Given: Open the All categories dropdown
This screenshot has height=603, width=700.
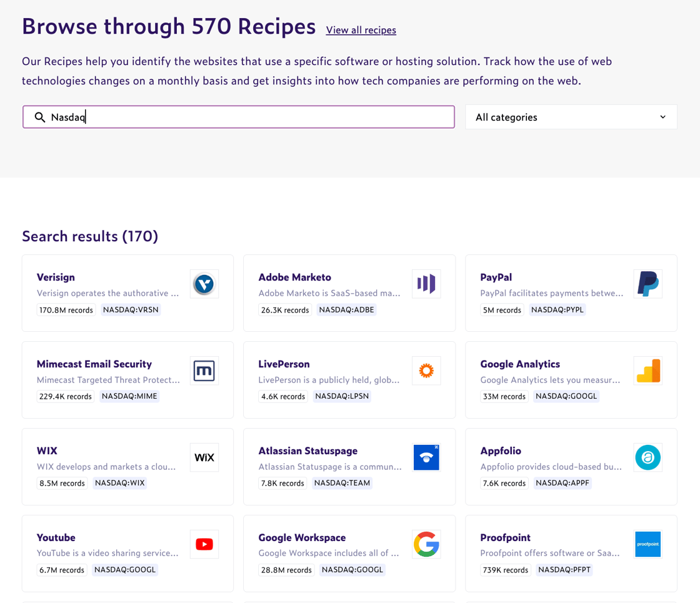Looking at the screenshot, I should (x=571, y=117).
